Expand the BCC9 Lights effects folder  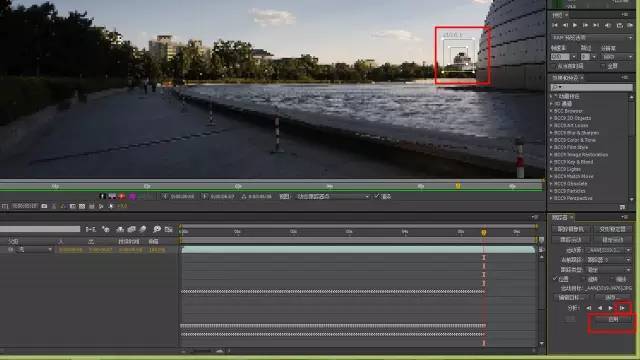[567, 169]
